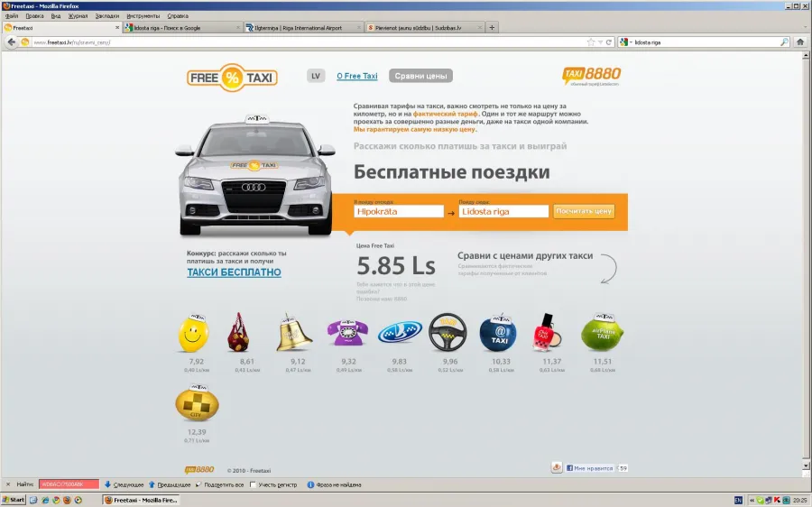Go back with the browser back arrow

coord(12,41)
